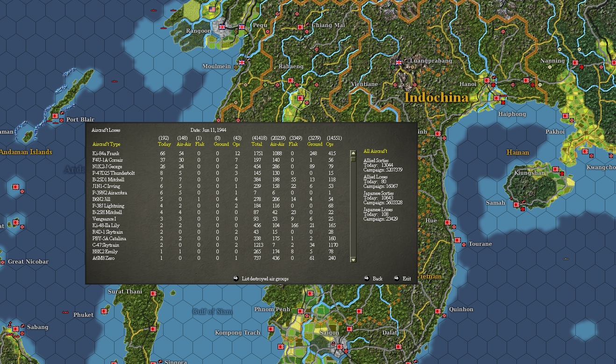Sort by Air-Air header under (148)
This screenshot has width=616, height=364.
click(184, 144)
